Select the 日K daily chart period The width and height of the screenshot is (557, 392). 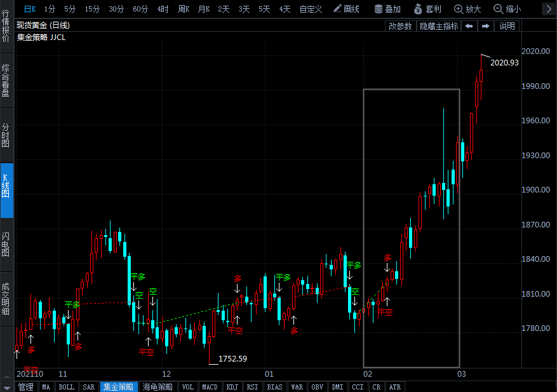30,9
